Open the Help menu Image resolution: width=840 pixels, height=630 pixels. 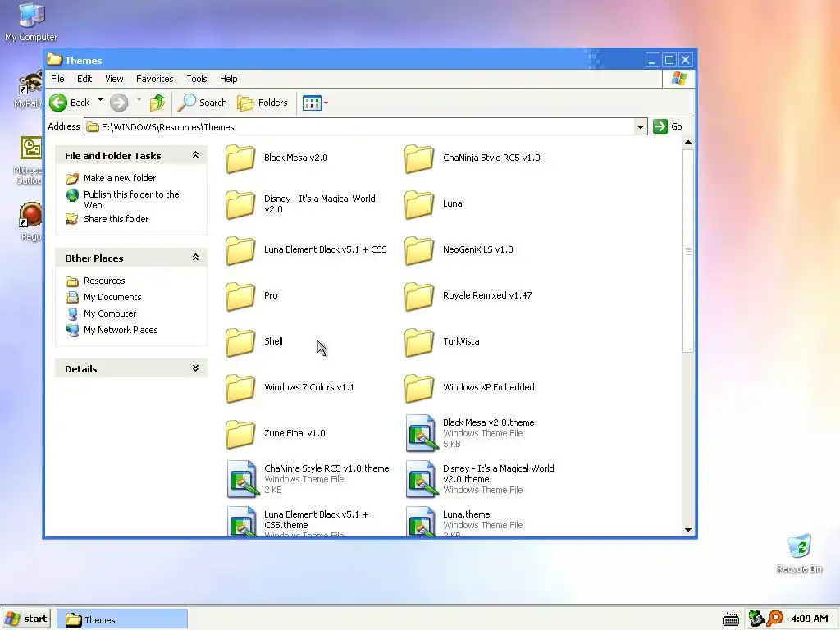coord(228,79)
